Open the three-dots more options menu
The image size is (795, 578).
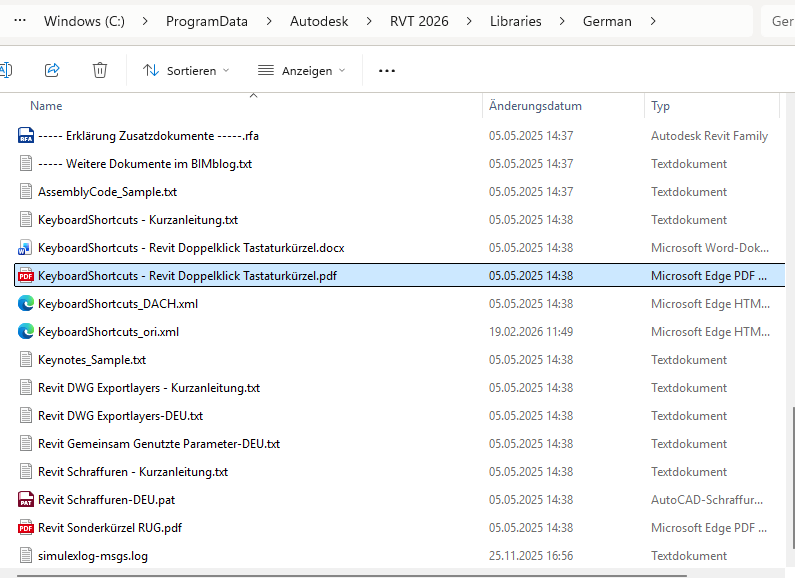tap(387, 70)
